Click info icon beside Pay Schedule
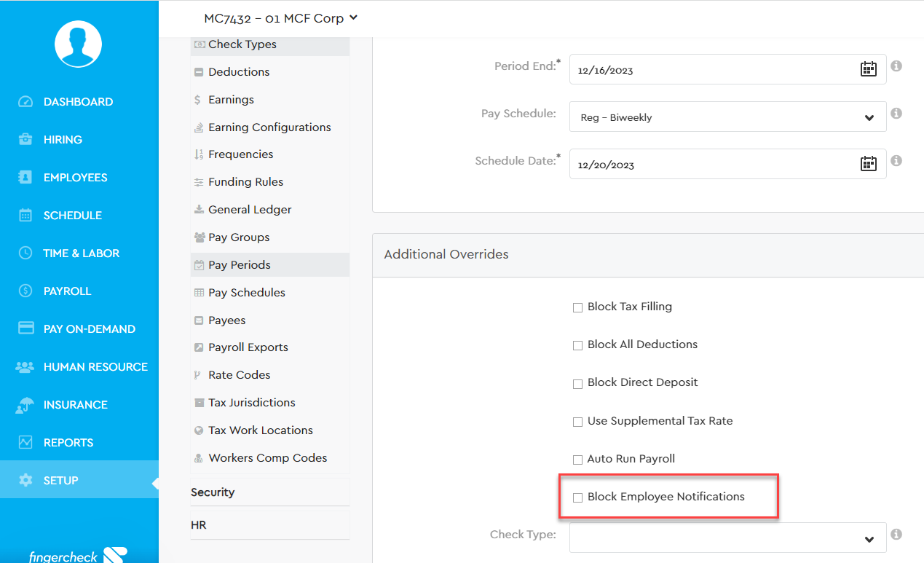The height and width of the screenshot is (563, 924). [x=896, y=114]
